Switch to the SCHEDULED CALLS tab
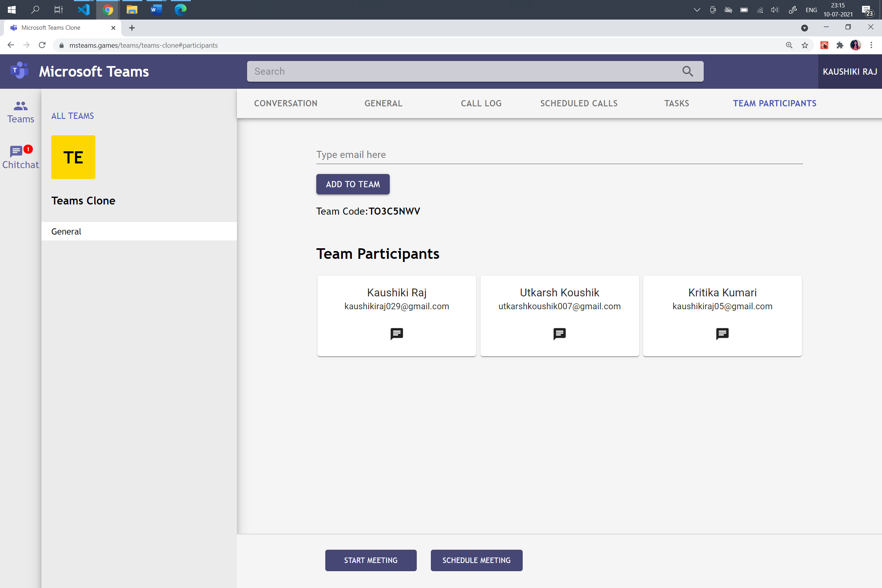The width and height of the screenshot is (882, 588). (x=579, y=103)
